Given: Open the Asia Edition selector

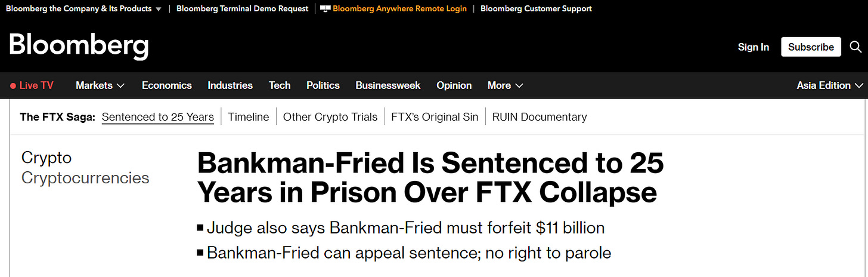Looking at the screenshot, I should (x=829, y=85).
